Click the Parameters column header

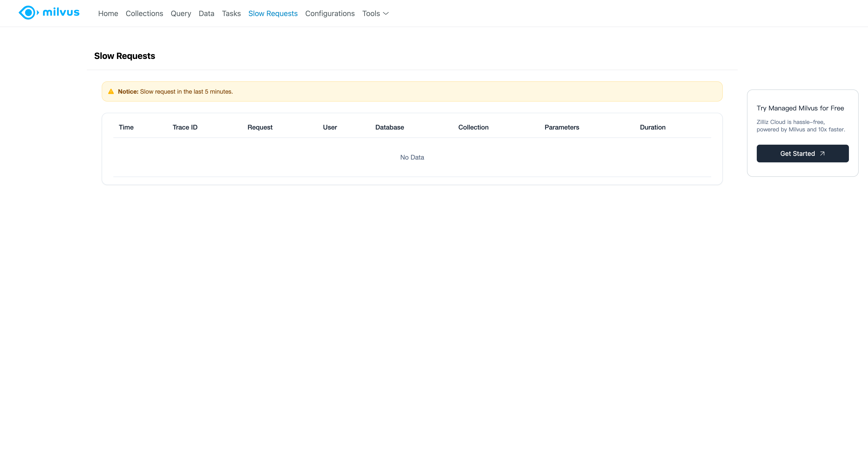[x=561, y=127]
